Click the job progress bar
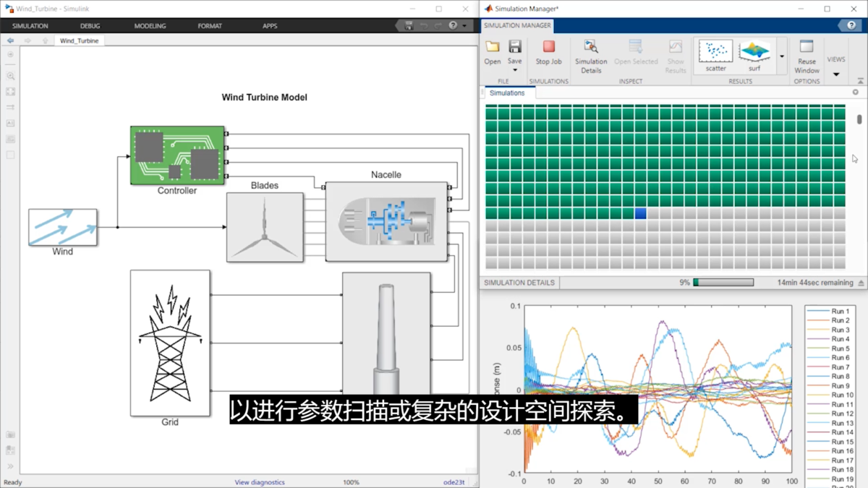 (723, 283)
